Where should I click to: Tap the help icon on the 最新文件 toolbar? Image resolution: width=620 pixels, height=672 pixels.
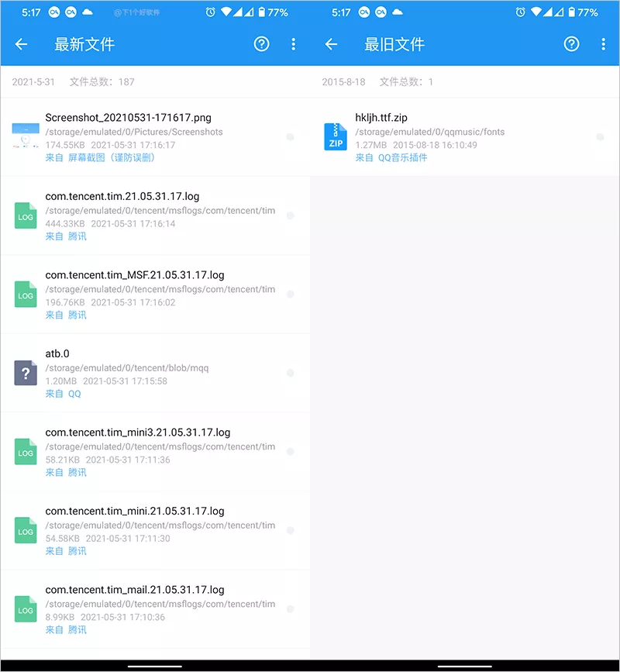261,44
